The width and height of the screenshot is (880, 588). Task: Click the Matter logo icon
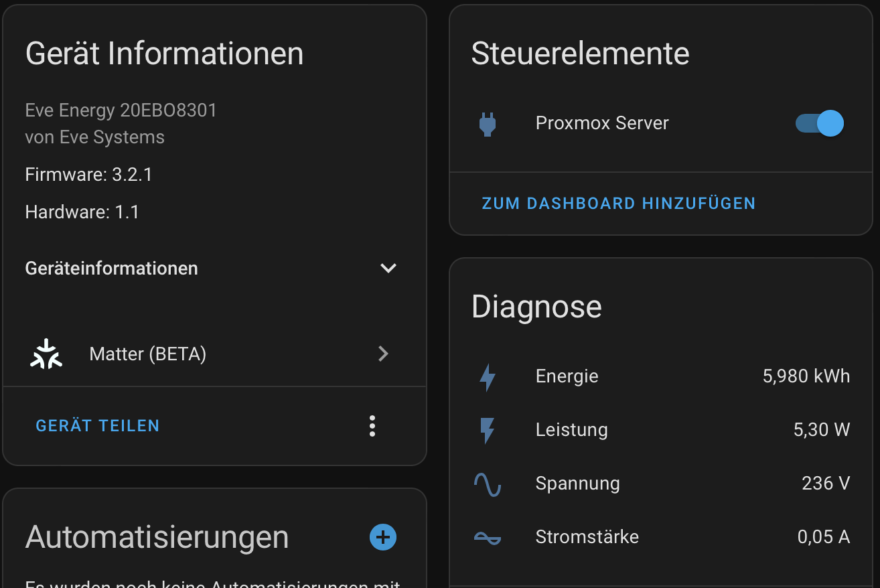point(46,354)
